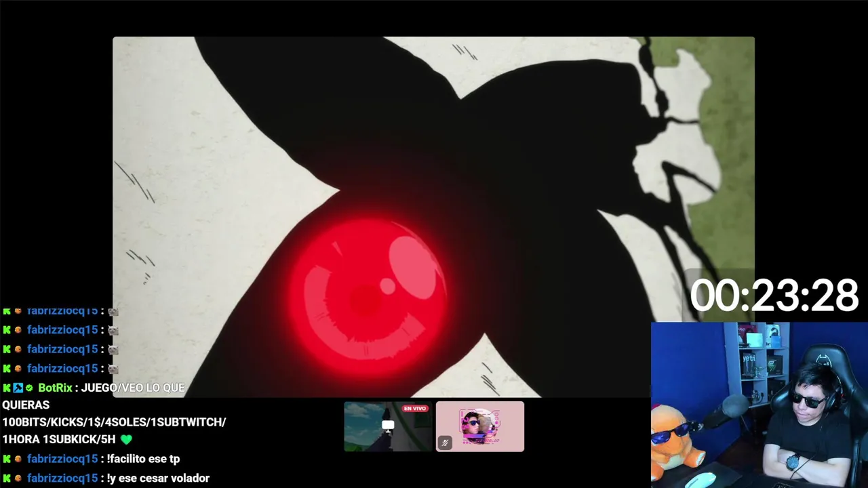Click the '1HORA 1SUBKICK/5H' text
868x488 pixels.
(59, 439)
